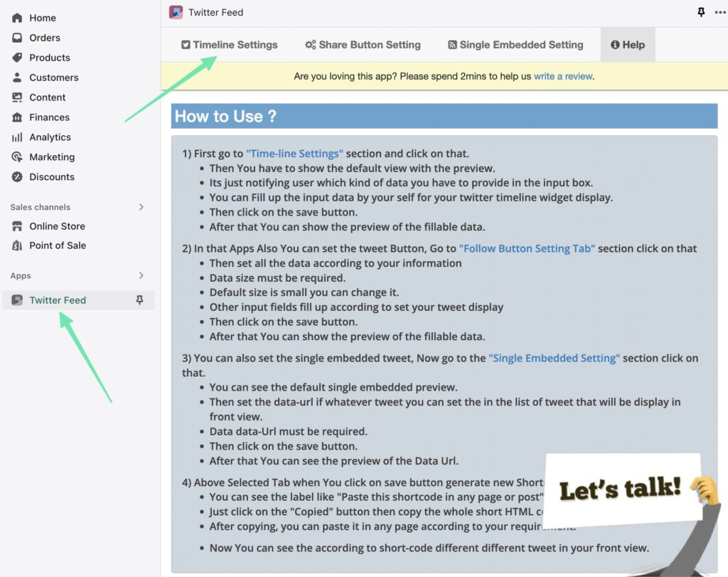This screenshot has height=577, width=728.
Task: Open the Single Embedded Setting tab
Action: [x=515, y=44]
